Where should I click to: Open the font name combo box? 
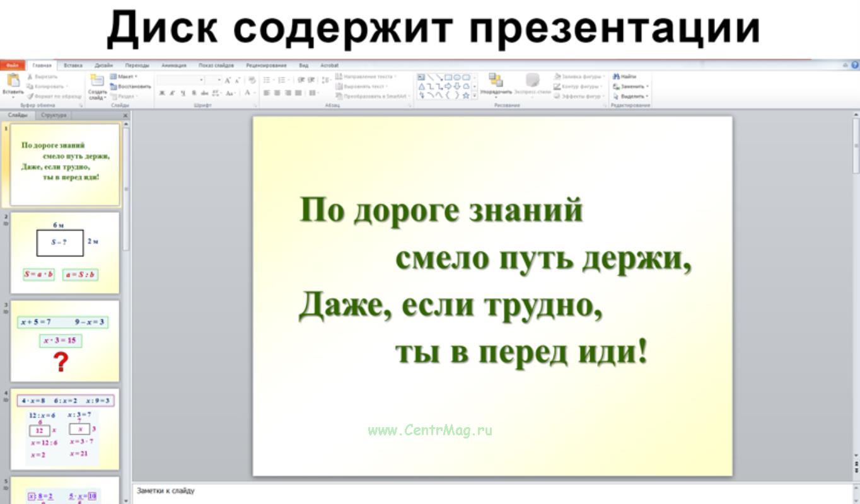(x=180, y=80)
